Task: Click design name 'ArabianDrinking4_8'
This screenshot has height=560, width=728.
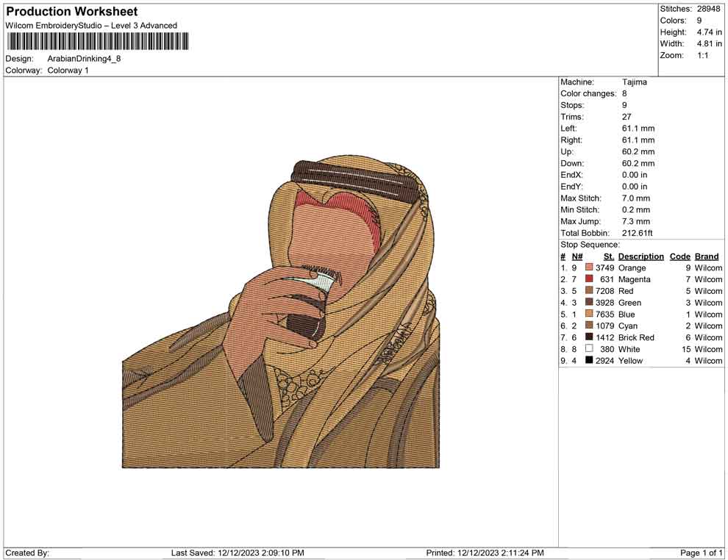Action: tap(84, 59)
